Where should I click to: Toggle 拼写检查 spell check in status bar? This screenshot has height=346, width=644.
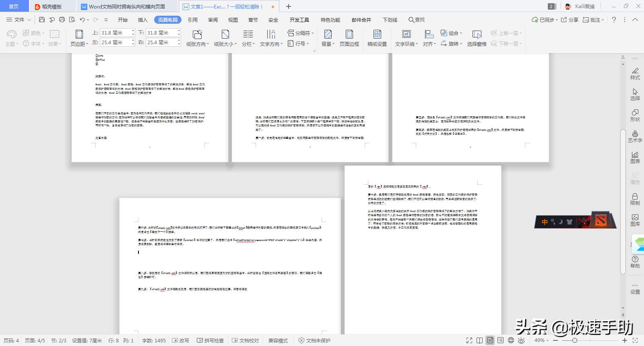pyautogui.click(x=210, y=340)
